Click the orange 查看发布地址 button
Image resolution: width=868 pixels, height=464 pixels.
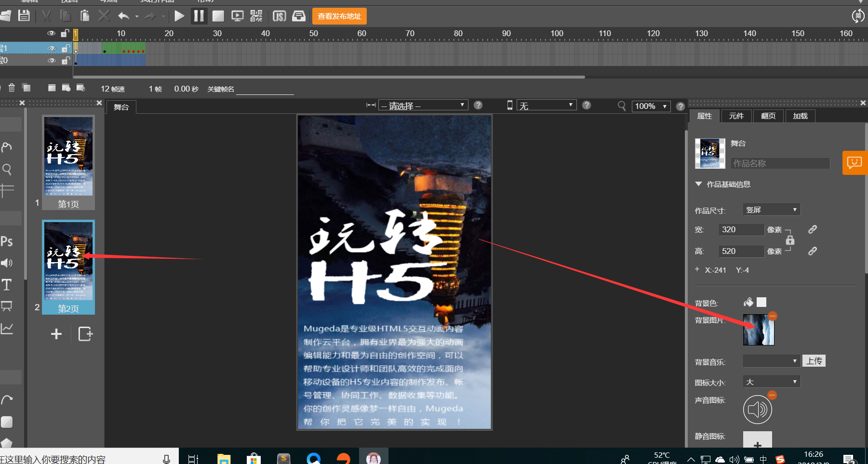tap(339, 16)
